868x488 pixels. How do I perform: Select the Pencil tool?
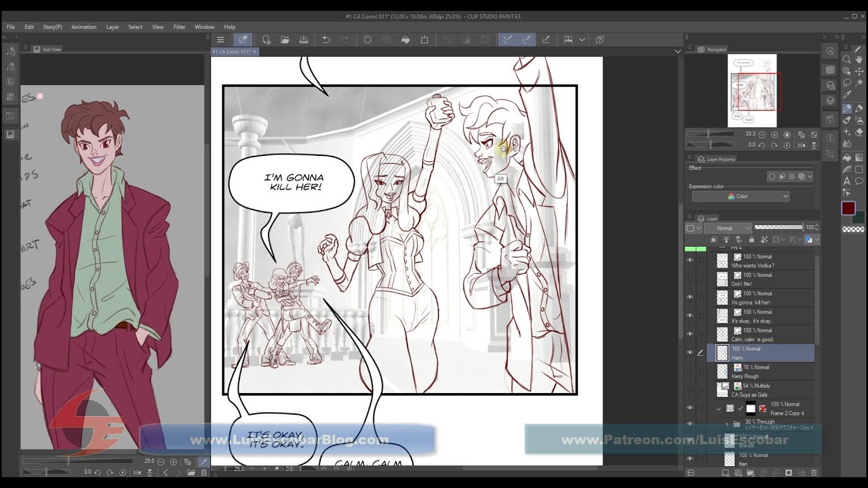[859, 108]
